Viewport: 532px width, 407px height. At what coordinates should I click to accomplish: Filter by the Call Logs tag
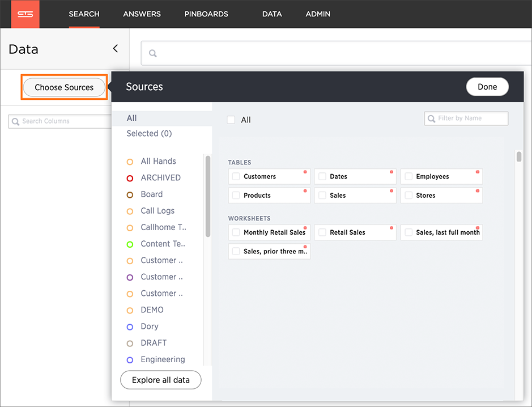(x=158, y=211)
